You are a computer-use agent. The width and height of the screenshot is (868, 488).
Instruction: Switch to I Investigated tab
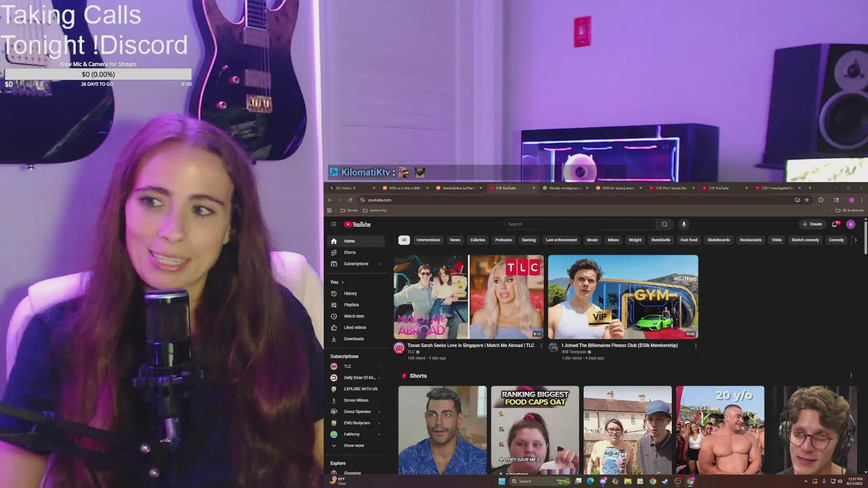[x=777, y=188]
